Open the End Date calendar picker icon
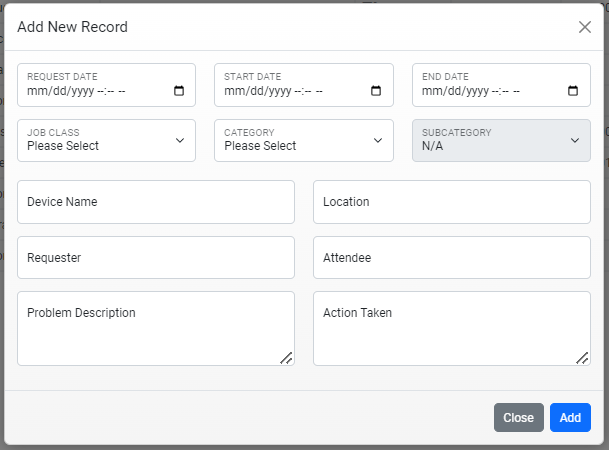The image size is (609, 450). (573, 91)
